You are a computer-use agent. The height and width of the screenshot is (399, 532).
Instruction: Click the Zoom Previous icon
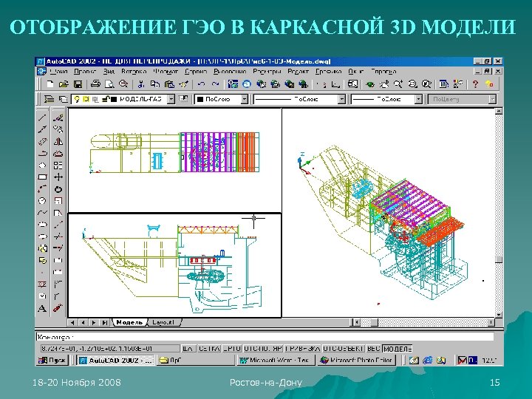(426, 83)
